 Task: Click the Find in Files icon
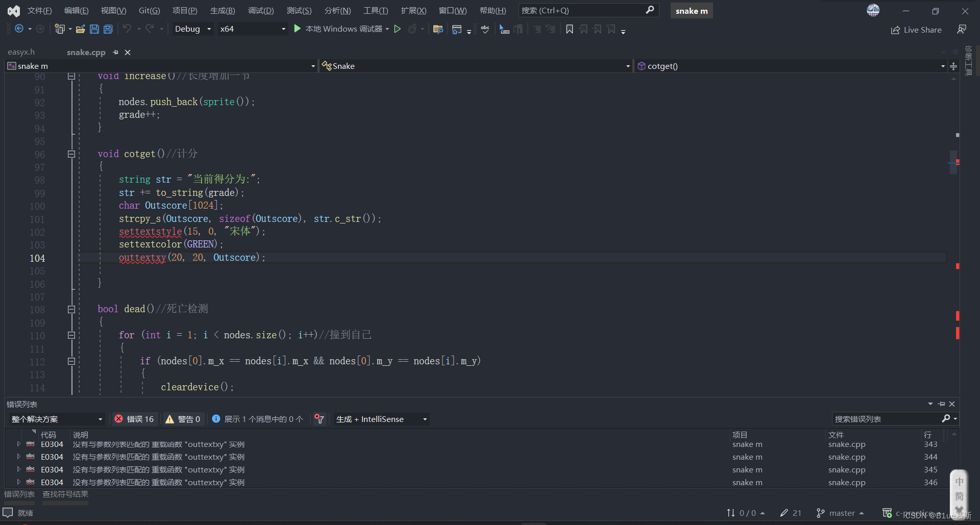pos(438,29)
